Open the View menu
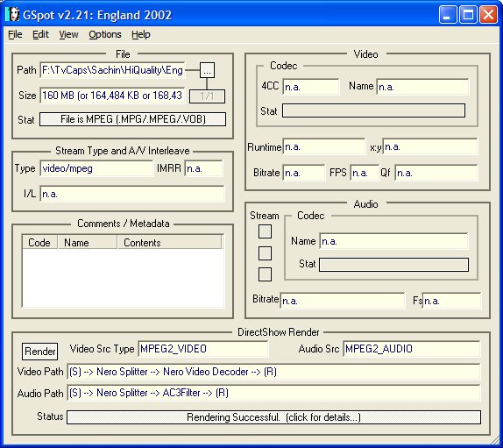The width and height of the screenshot is (503, 448). 68,34
